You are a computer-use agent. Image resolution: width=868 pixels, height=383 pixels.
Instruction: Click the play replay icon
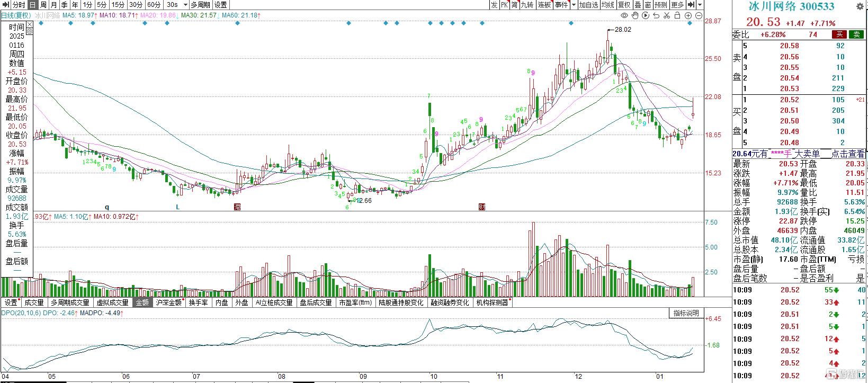tap(646, 16)
